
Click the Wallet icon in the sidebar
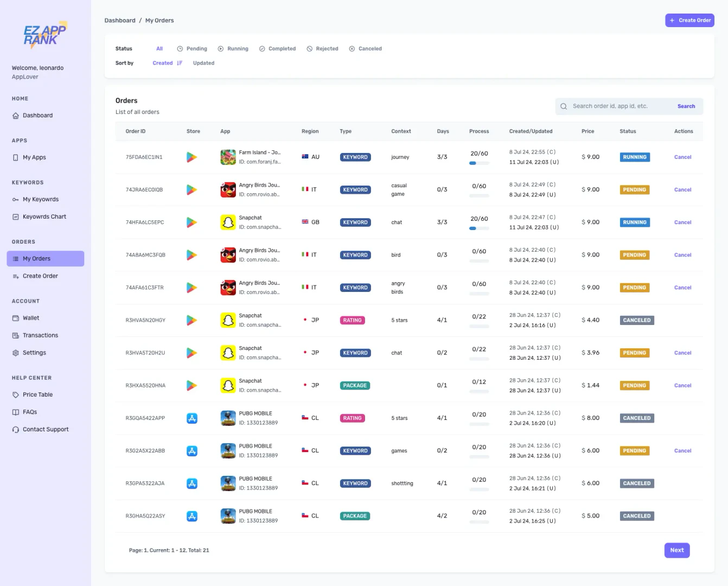pyautogui.click(x=15, y=317)
